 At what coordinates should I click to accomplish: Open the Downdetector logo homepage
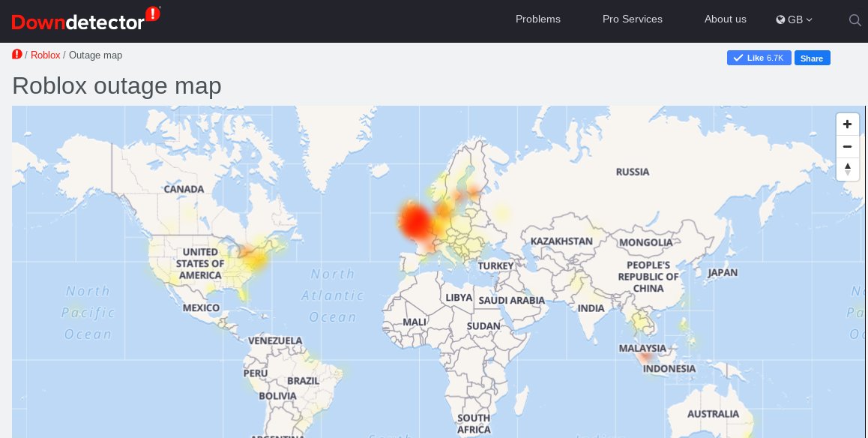click(x=85, y=19)
